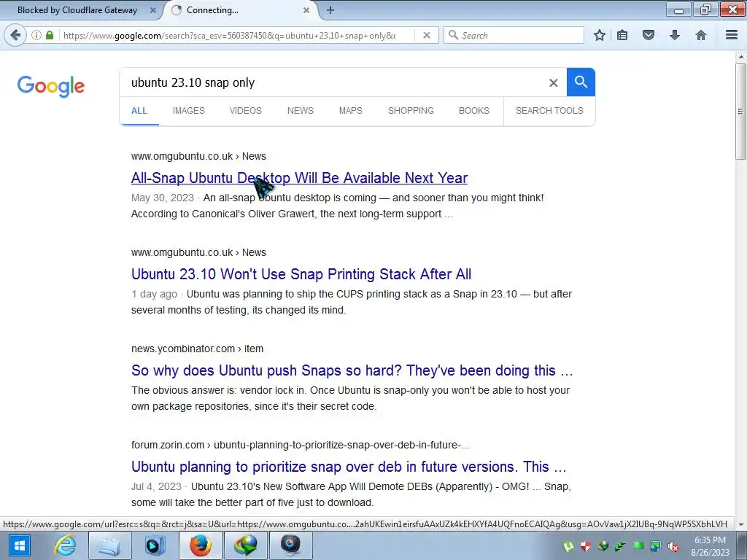Click the uTorrent tray icon
747x560 pixels.
click(x=568, y=546)
